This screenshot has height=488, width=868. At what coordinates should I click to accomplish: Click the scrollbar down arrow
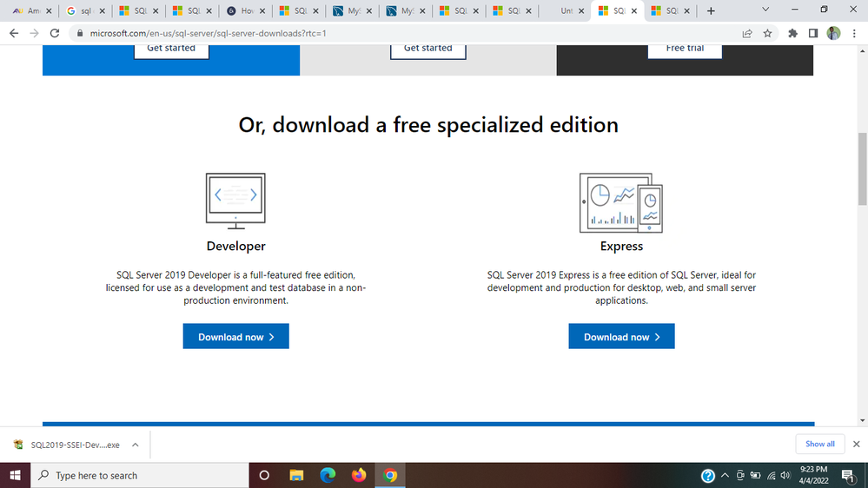click(x=863, y=421)
